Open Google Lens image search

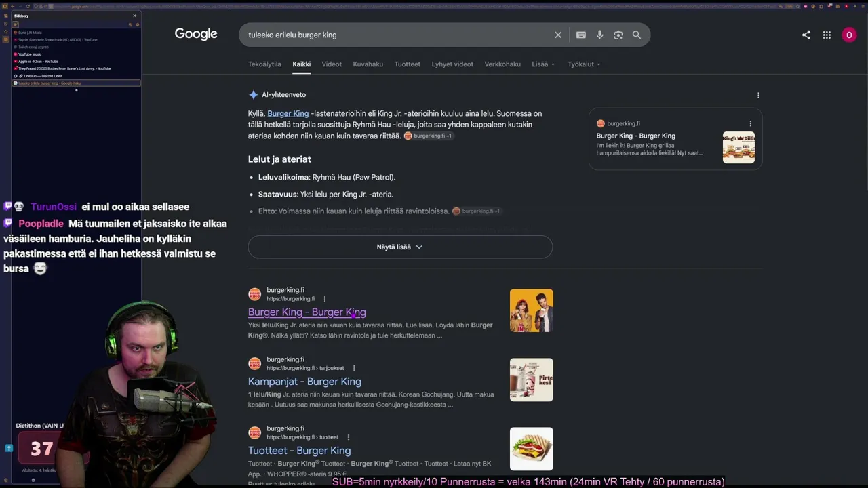click(x=618, y=35)
